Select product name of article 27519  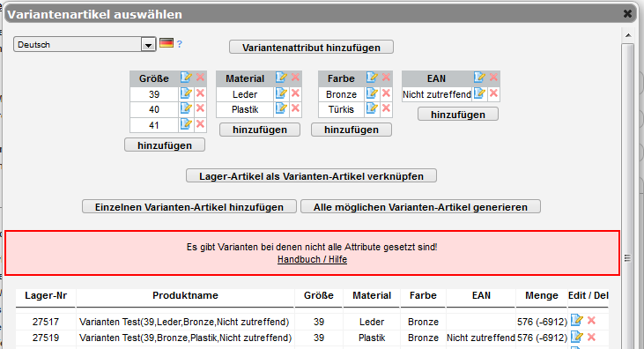185,338
